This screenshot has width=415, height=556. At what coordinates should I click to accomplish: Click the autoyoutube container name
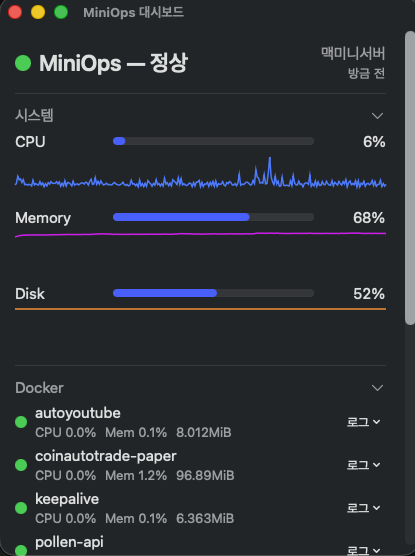coord(78,413)
